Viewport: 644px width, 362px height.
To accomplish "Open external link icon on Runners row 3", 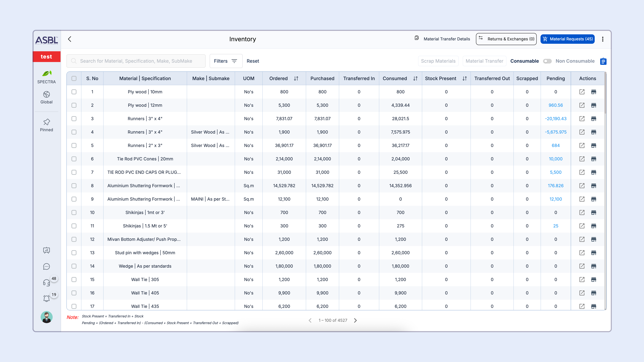I will click(582, 119).
